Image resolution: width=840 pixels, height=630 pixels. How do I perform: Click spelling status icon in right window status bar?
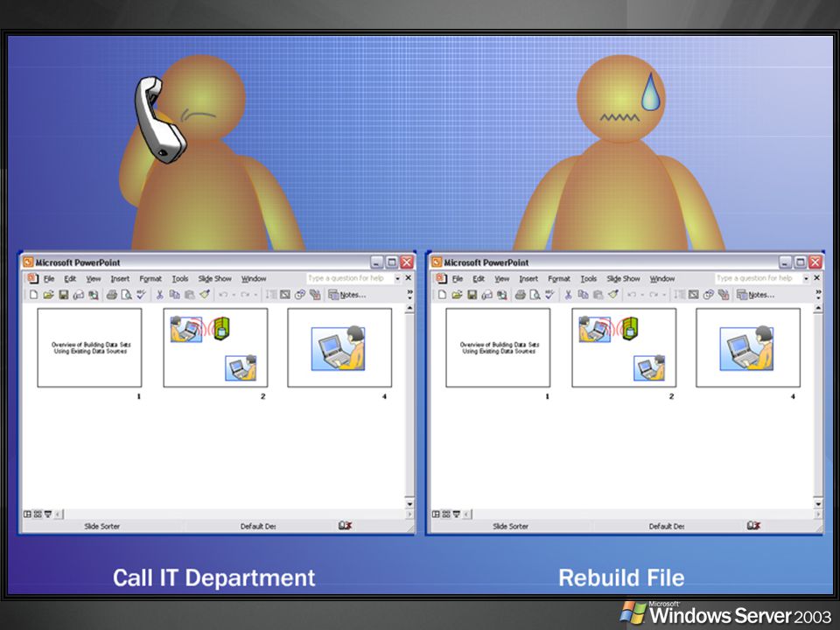[753, 526]
